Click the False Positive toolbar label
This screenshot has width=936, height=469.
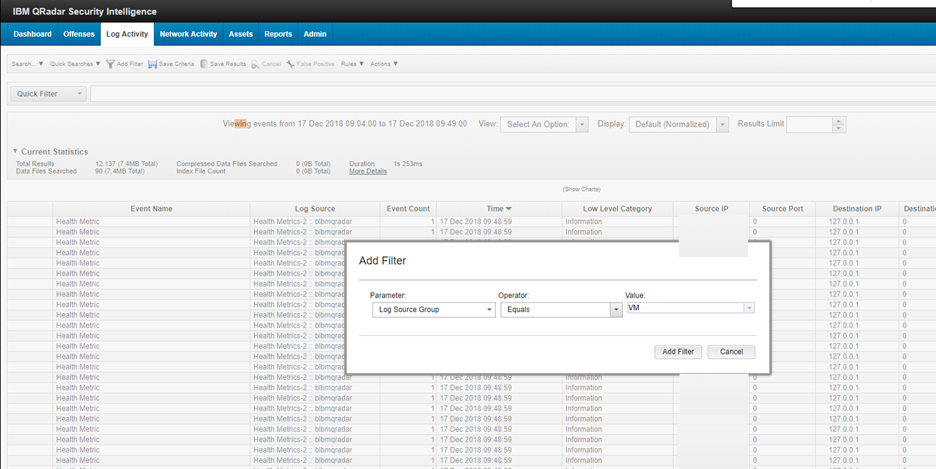316,64
